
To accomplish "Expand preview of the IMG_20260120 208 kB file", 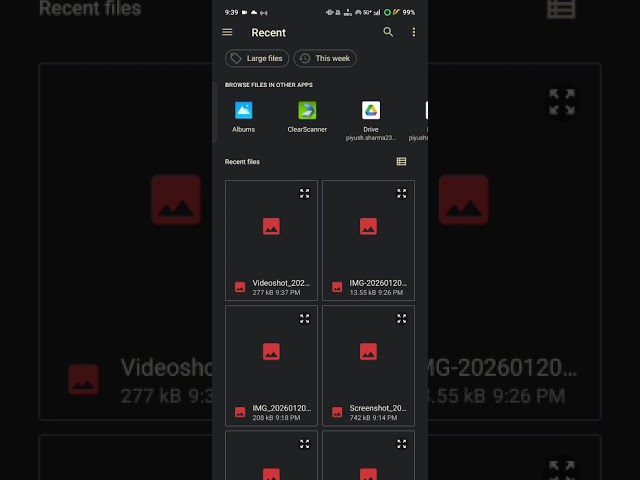I will point(304,319).
